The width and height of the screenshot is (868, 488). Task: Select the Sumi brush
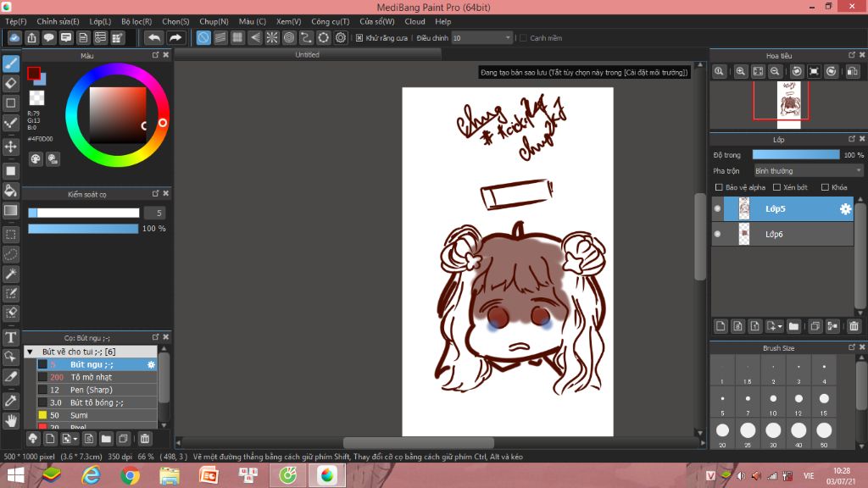click(97, 415)
